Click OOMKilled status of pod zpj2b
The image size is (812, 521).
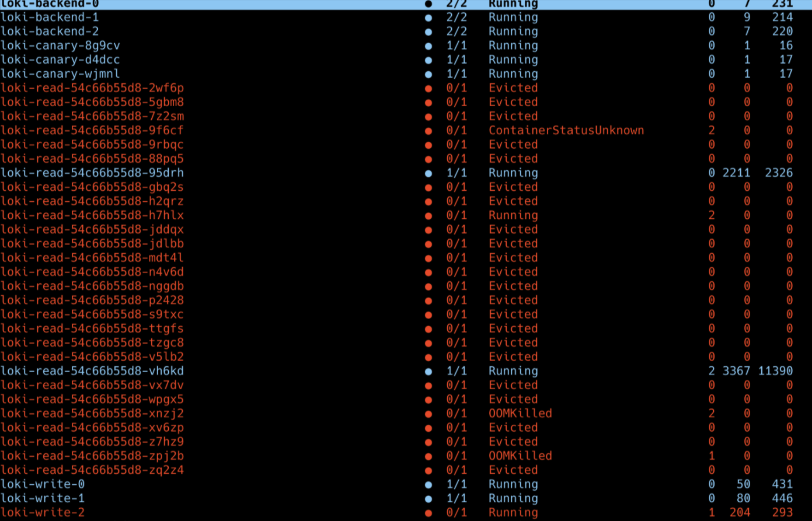click(x=520, y=456)
